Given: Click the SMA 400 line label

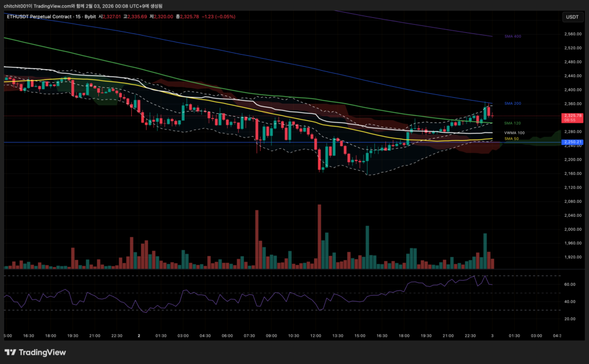Looking at the screenshot, I should pyautogui.click(x=512, y=36).
